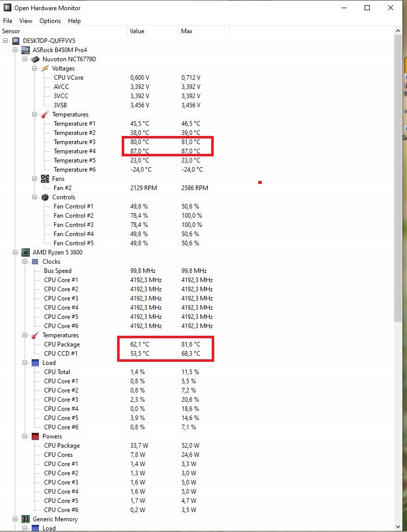Click the Clocks waveform icon
The image size is (407, 532).
click(x=35, y=262)
